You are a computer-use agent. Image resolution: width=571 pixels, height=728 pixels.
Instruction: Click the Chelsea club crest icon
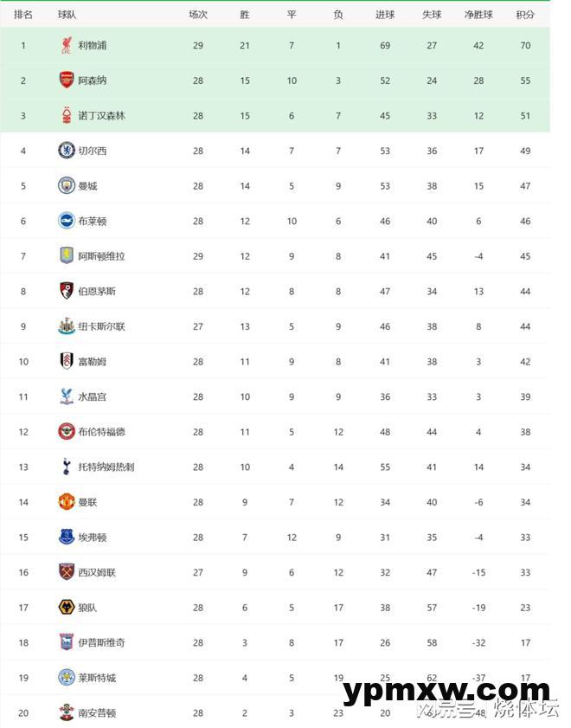[x=67, y=151]
